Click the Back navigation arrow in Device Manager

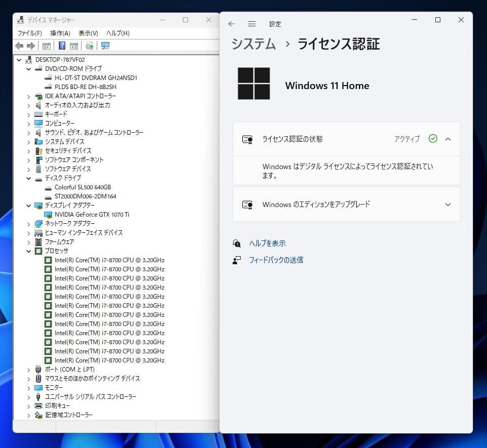[19, 46]
